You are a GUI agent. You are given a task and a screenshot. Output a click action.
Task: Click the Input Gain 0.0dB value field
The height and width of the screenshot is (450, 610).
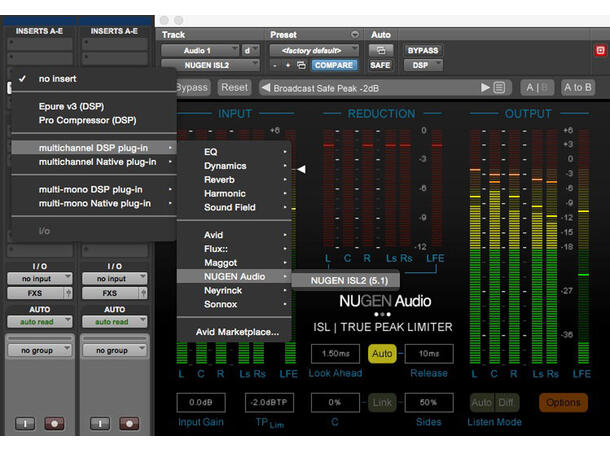click(201, 403)
